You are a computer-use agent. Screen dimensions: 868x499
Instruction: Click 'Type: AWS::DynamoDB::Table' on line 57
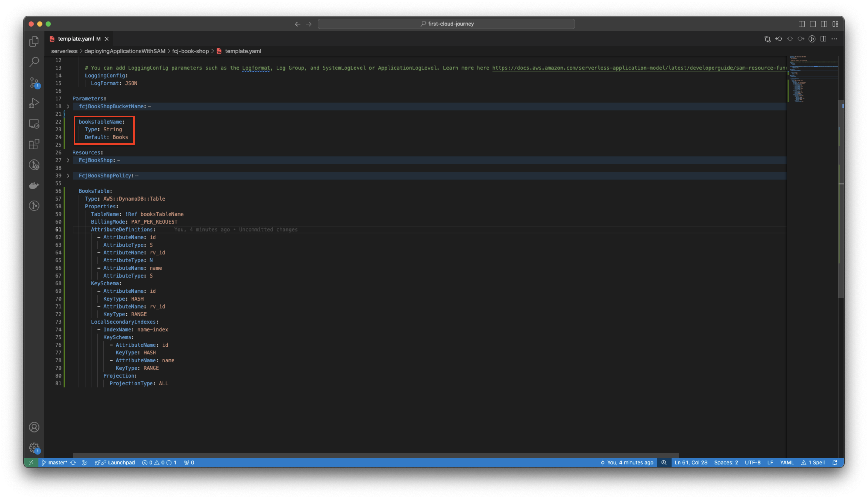[125, 199]
